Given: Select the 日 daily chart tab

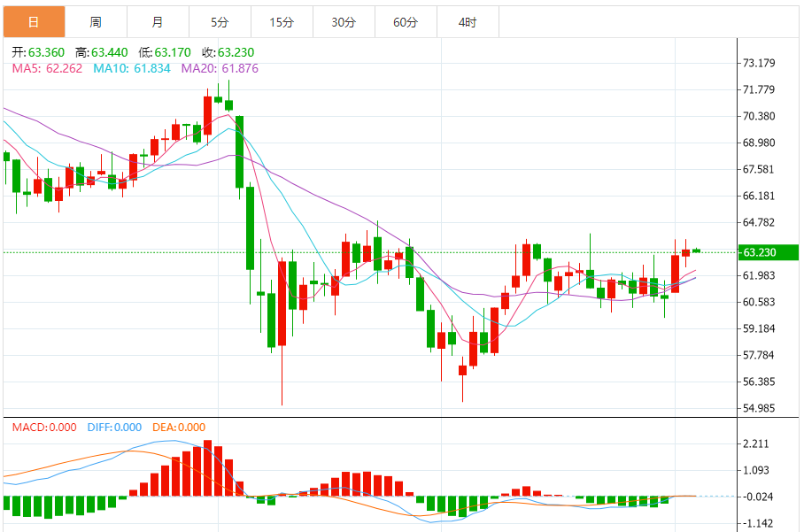Looking at the screenshot, I should coord(34,22).
